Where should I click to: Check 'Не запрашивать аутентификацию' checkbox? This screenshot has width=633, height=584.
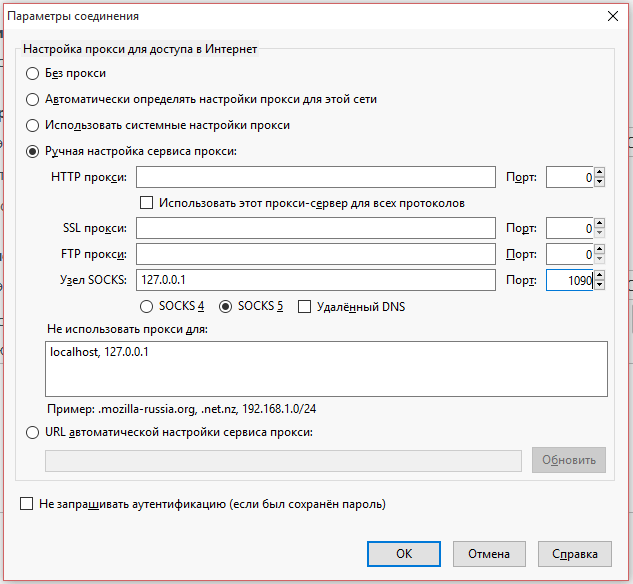click(x=27, y=504)
